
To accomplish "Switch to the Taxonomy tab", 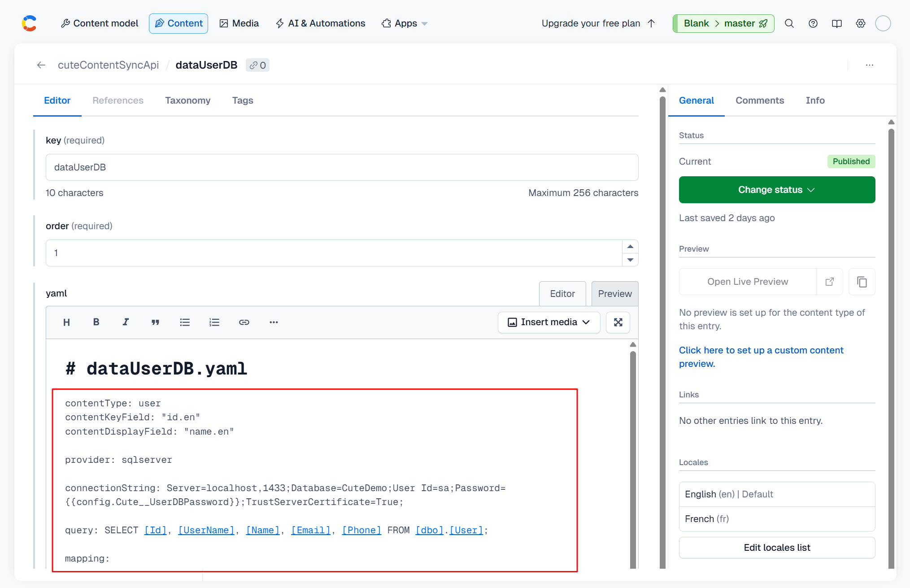I will coord(187,100).
